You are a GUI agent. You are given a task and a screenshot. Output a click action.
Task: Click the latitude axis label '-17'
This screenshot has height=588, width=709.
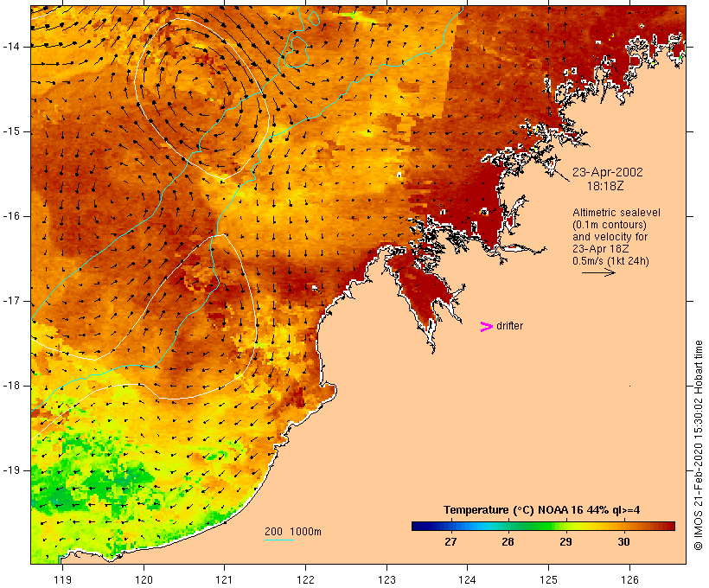point(11,301)
